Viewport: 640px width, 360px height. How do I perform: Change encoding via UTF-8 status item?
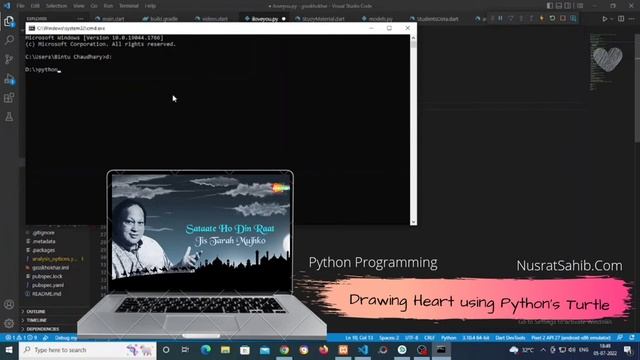point(411,338)
